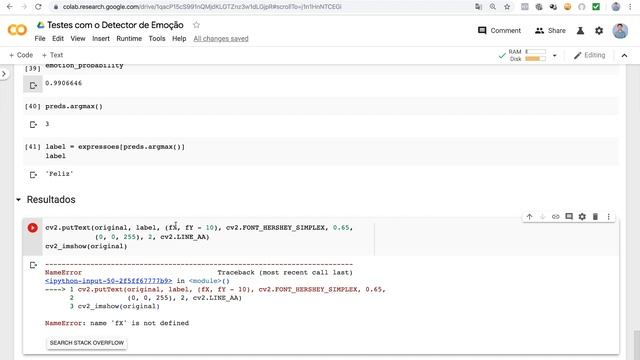The width and height of the screenshot is (640, 360).
Task: Move cell down with arrow icon
Action: tap(542, 217)
